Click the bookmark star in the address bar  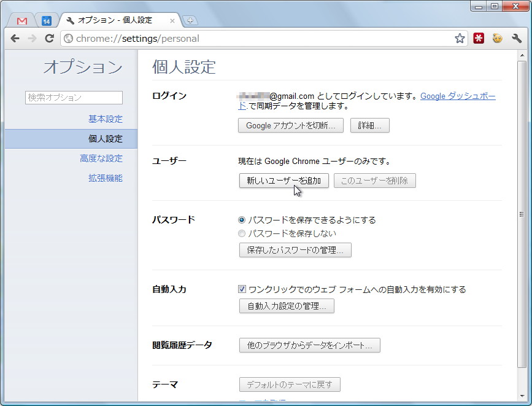[x=460, y=37]
